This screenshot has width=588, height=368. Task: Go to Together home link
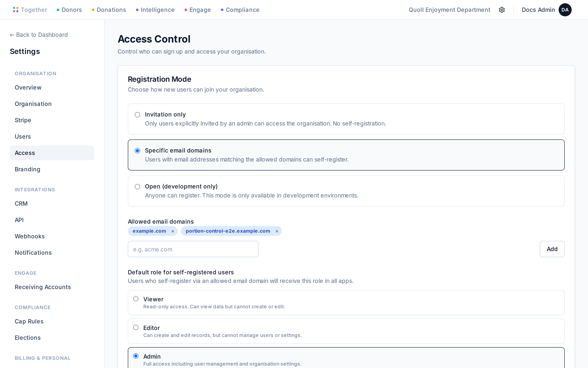30,10
